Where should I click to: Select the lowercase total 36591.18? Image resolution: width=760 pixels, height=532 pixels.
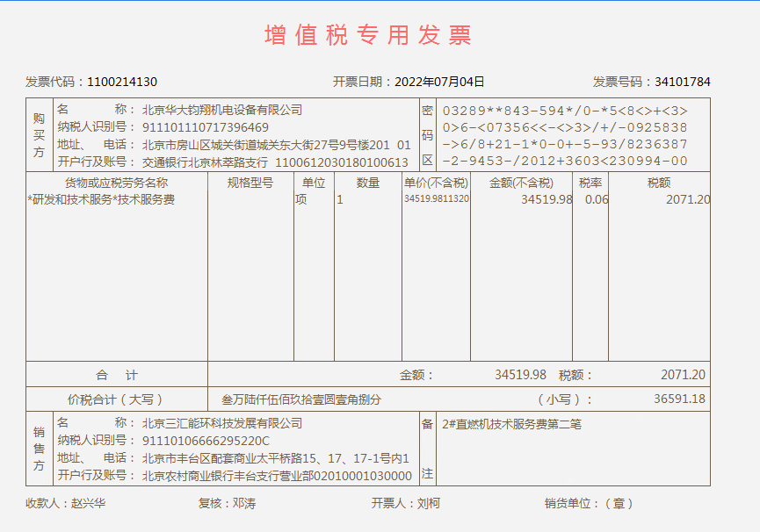(679, 399)
